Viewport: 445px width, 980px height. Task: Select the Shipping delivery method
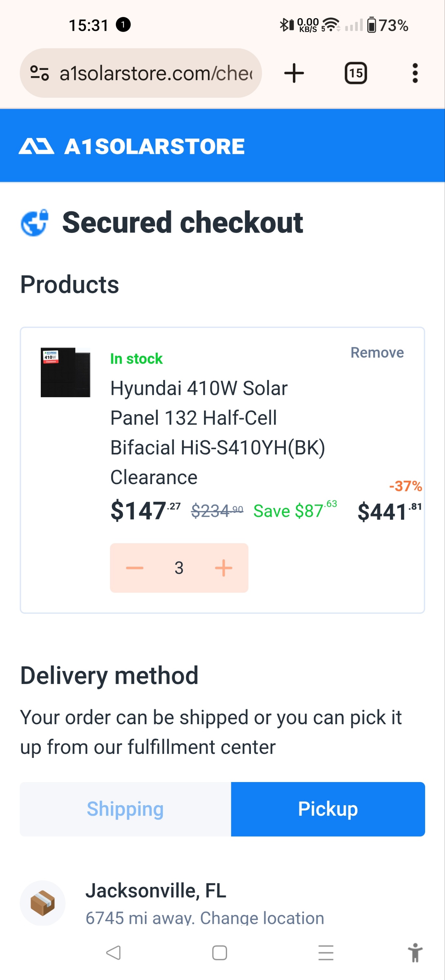(x=125, y=809)
